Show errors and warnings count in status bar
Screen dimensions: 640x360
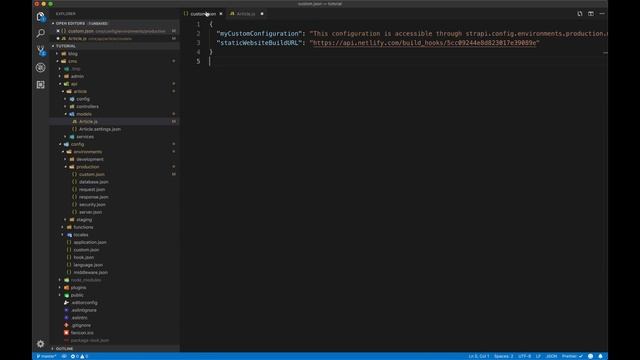[x=79, y=356]
